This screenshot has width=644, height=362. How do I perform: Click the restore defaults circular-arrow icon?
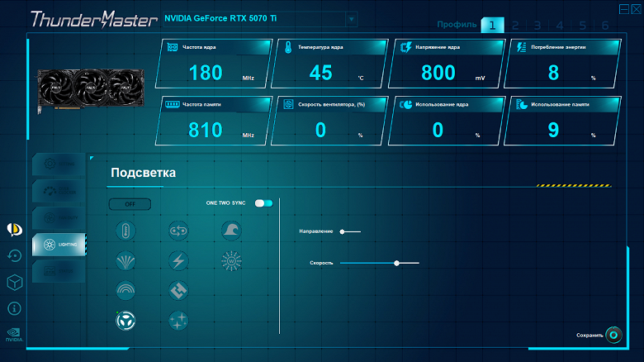(14, 256)
